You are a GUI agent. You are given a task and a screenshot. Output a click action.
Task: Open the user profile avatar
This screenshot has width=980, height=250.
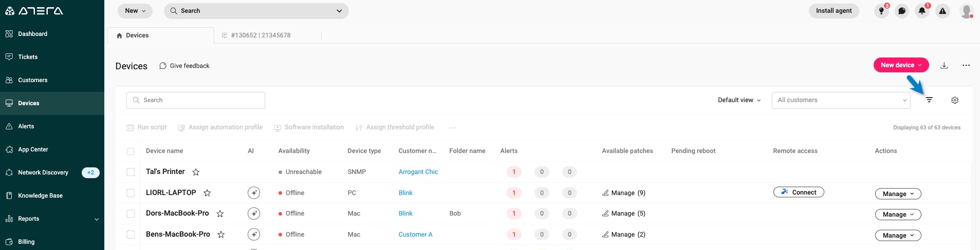pyautogui.click(x=966, y=11)
